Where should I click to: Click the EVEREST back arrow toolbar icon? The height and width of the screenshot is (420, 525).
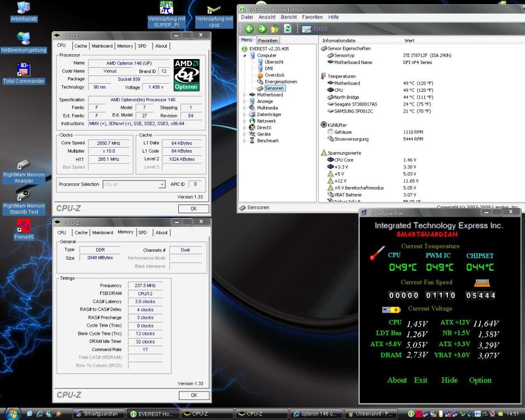(x=249, y=29)
